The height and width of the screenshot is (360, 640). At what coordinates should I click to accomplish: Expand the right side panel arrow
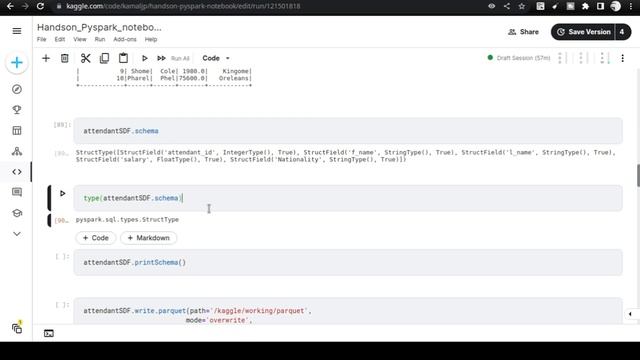pyautogui.click(x=630, y=314)
